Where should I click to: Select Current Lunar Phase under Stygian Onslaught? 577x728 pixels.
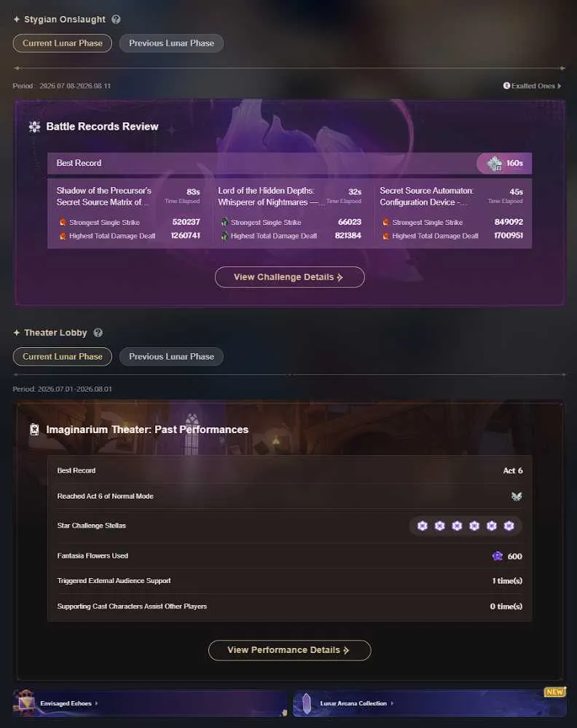click(62, 43)
